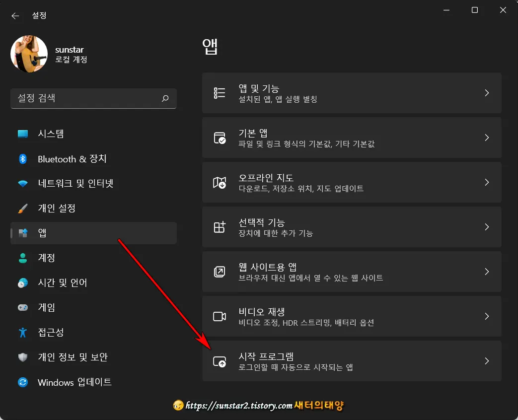This screenshot has height=420, width=518.
Task: Click the 기본 앱 checkmark icon
Action: [220, 138]
